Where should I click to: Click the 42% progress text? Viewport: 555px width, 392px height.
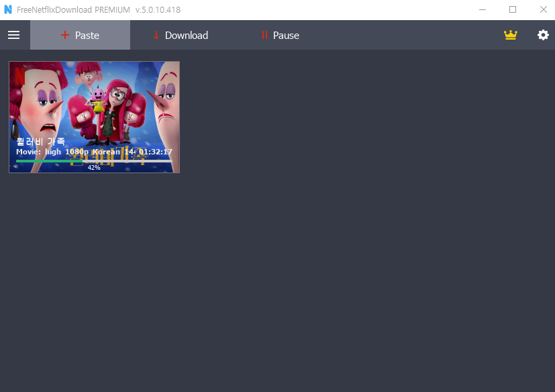pyautogui.click(x=94, y=168)
